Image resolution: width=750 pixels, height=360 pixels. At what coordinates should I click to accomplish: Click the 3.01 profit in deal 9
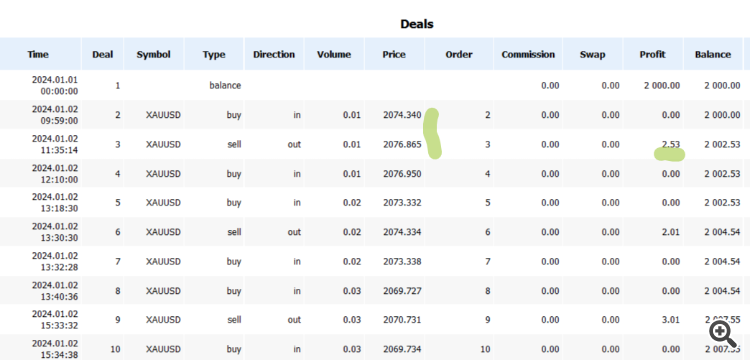click(671, 320)
